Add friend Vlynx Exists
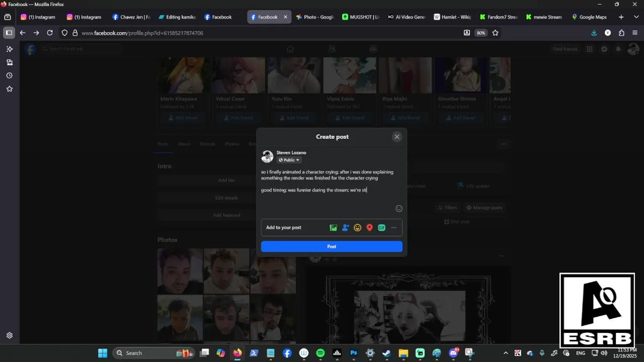Screen dimensions: 644x362 350,118
